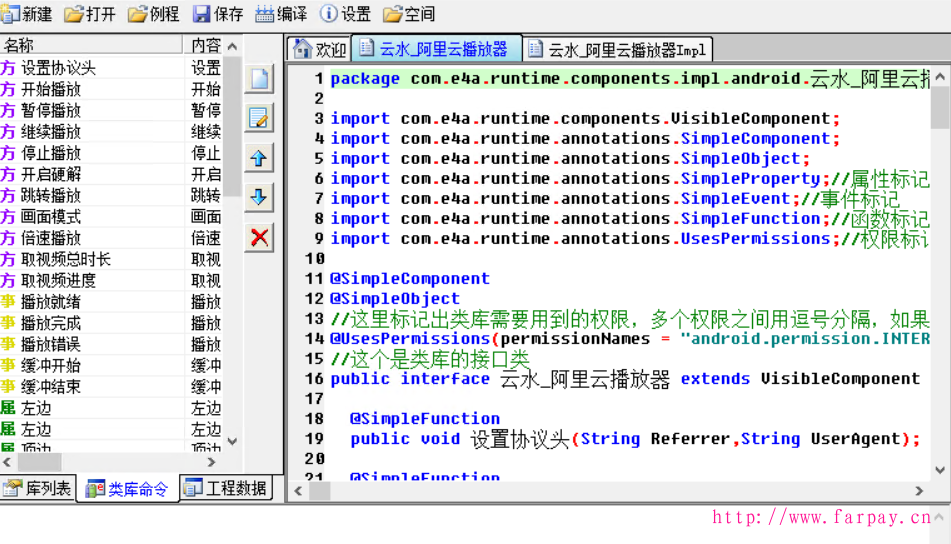Select 设置协议头 in the command list
The image size is (951, 544).
(58, 68)
